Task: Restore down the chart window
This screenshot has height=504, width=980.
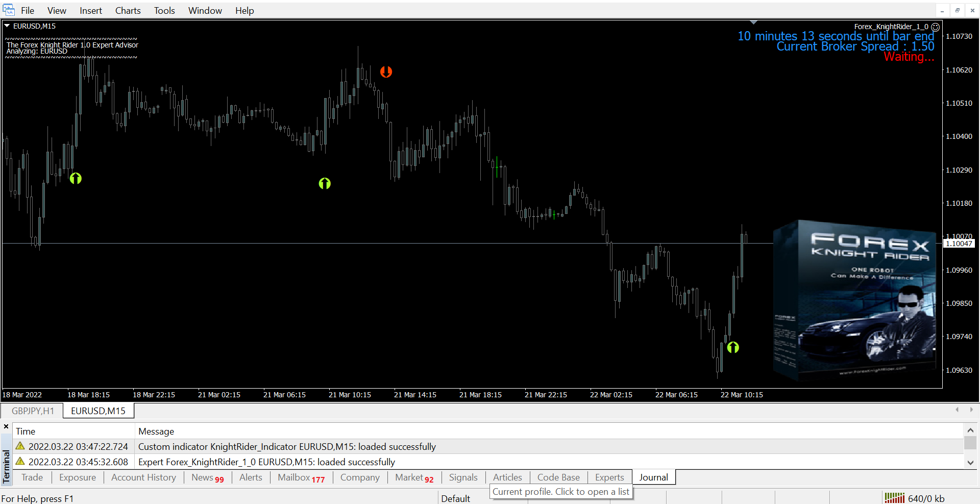Action: 958,11
